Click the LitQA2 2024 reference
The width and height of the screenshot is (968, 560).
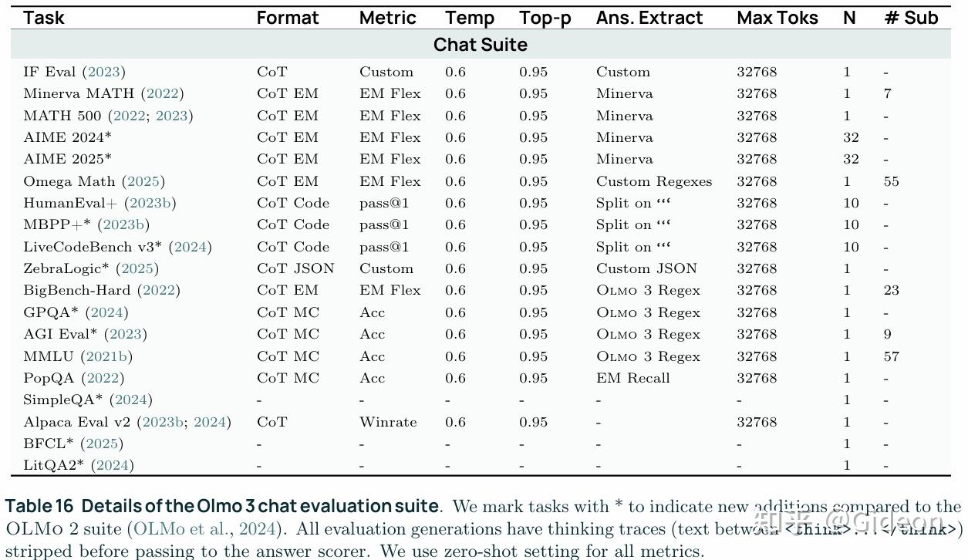(x=113, y=465)
